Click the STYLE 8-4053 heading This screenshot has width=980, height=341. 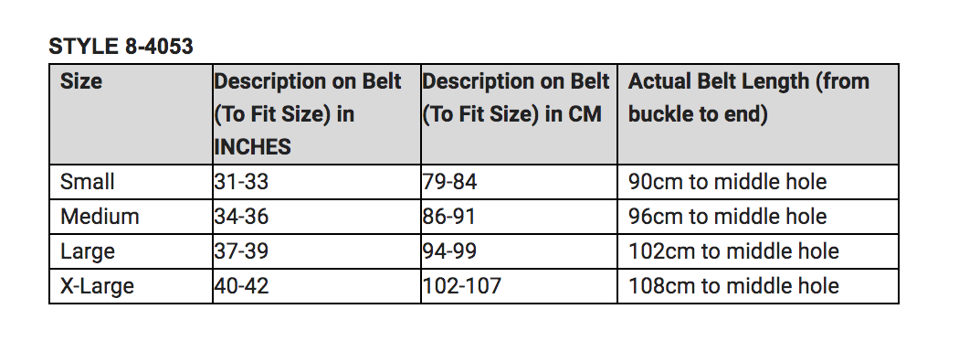[x=121, y=47]
